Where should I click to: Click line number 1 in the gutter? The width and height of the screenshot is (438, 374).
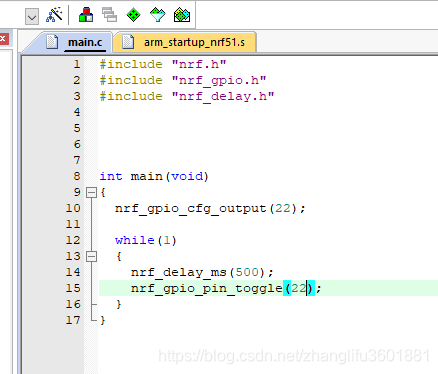click(x=77, y=64)
